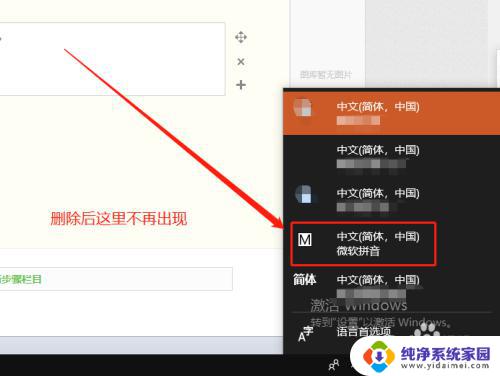500x376 pixels.
Task: Click the 步骤栏目 input field
Action: point(116,279)
